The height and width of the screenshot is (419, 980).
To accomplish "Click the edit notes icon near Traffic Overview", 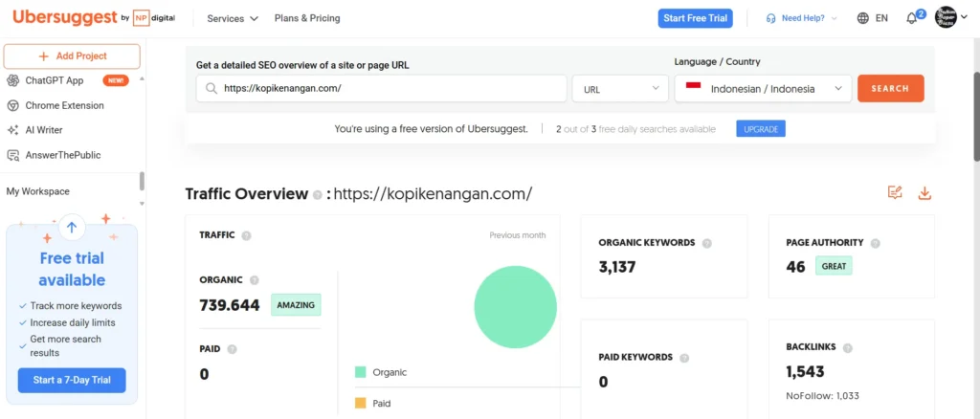I will coord(895,193).
